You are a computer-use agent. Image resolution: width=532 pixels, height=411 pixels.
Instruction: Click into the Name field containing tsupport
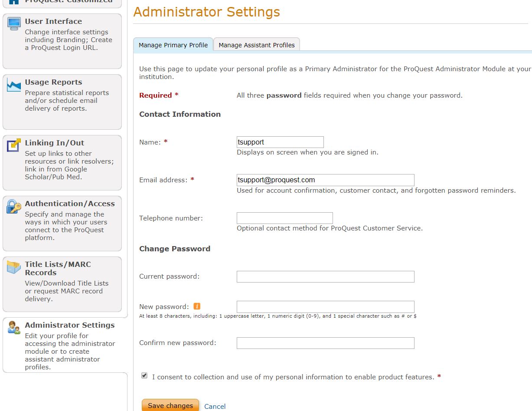(280, 142)
